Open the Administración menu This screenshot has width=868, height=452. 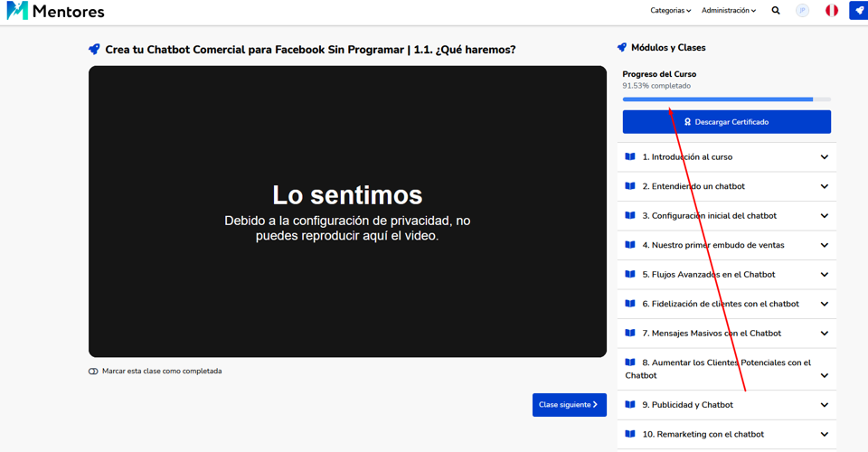729,11
